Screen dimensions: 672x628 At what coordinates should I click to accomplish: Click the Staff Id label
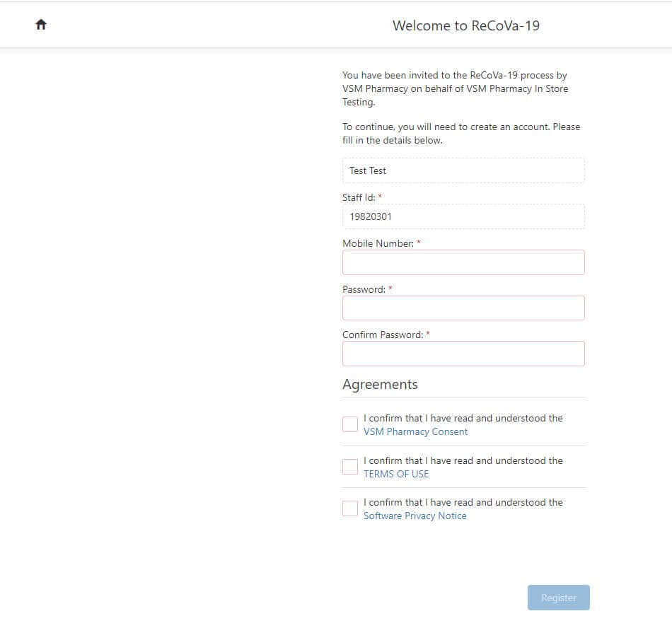359,197
